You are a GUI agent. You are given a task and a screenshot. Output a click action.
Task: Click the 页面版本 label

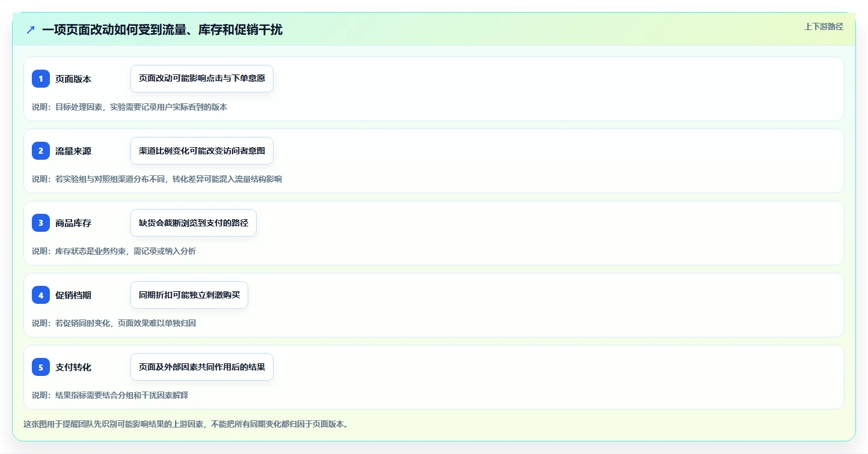[73, 79]
